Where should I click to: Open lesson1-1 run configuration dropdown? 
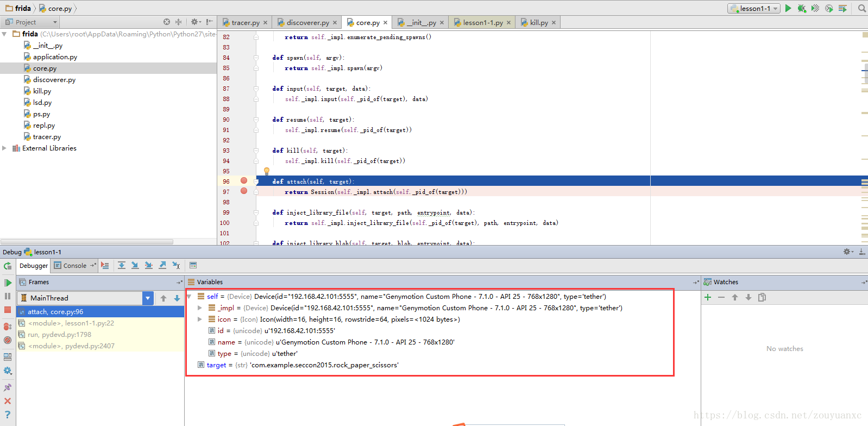pyautogui.click(x=754, y=8)
